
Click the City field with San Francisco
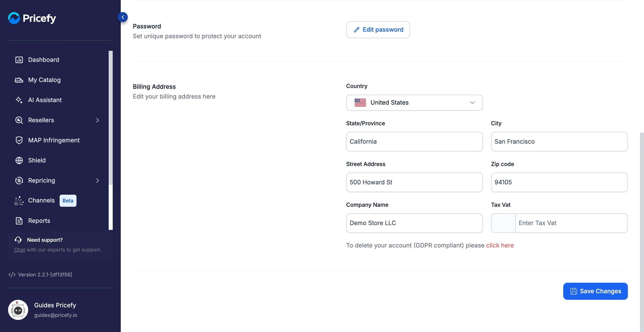click(x=559, y=142)
